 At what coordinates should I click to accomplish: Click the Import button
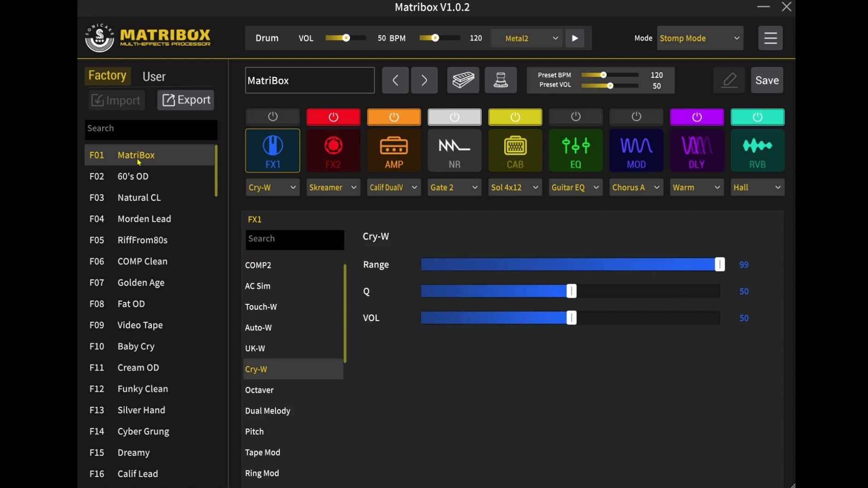tap(117, 100)
